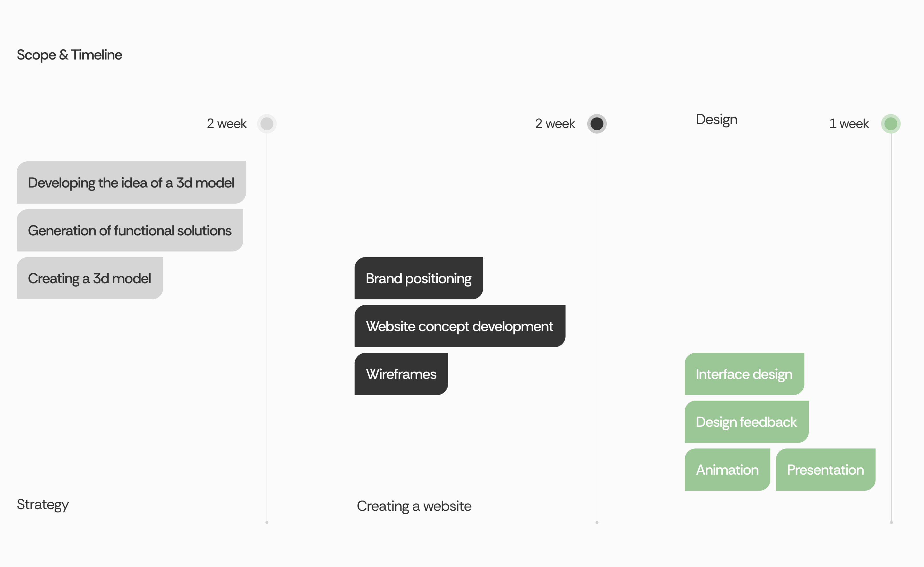Click the 'Design' phase label

[x=716, y=119]
